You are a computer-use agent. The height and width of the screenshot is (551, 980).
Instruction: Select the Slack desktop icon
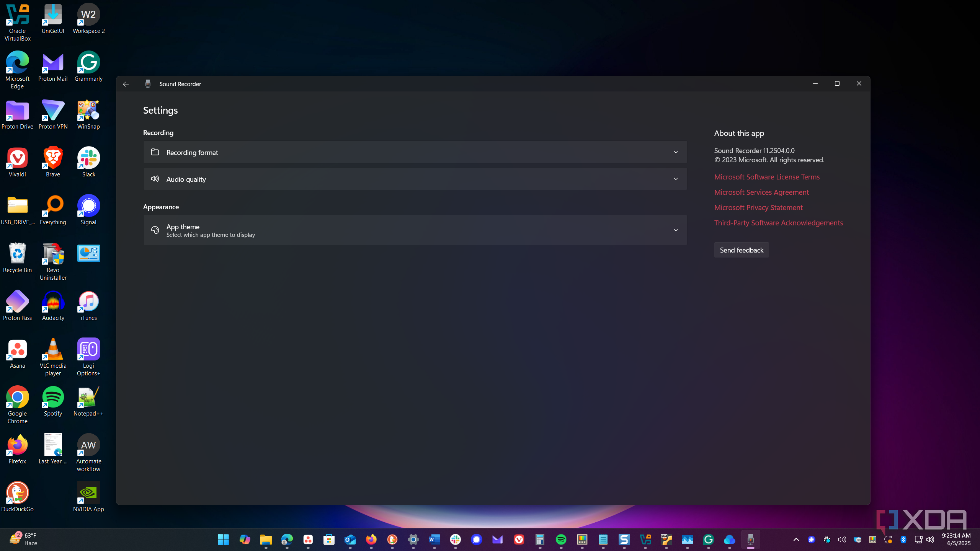click(88, 162)
